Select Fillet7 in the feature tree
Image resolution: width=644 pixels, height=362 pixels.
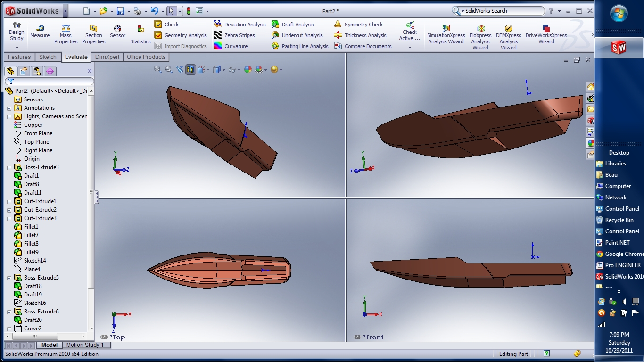tap(31, 235)
